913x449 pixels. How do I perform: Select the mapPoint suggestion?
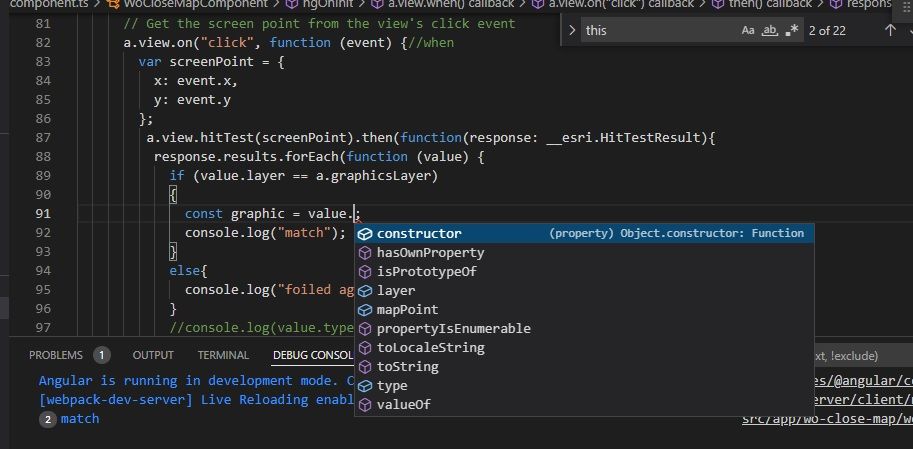pyautogui.click(x=584, y=309)
